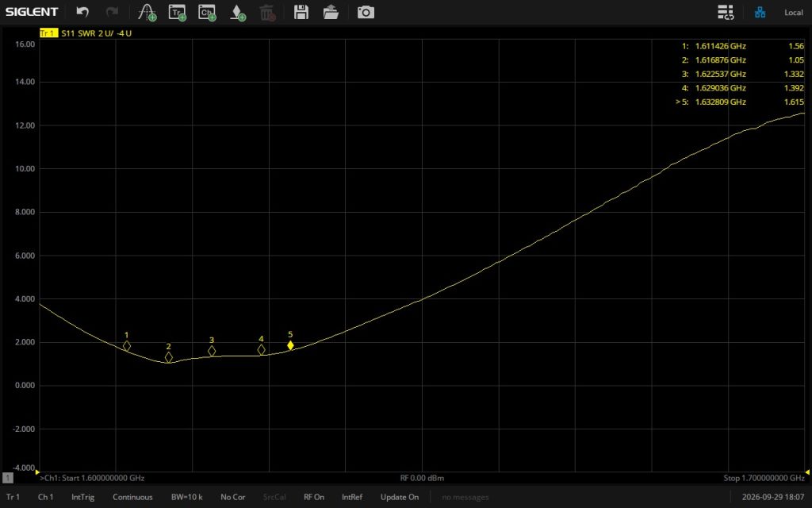Click the channel 1 indicator box at bottom-left
Image resolution: width=812 pixels, height=508 pixels.
point(8,478)
